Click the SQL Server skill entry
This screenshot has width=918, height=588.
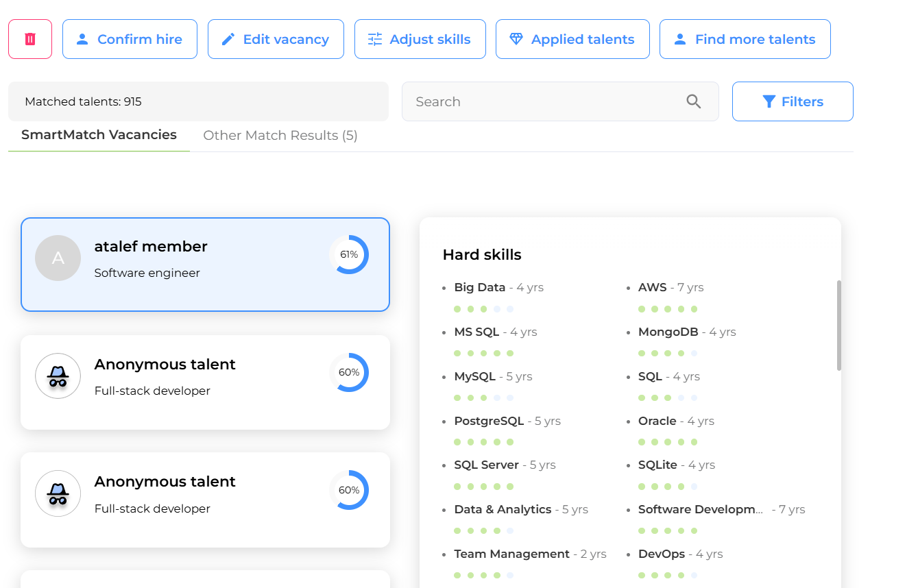505,465
